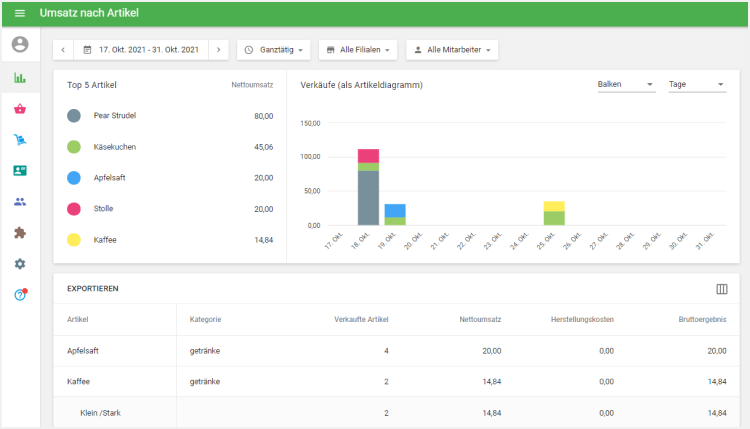The image size is (750, 429).
Task: Expand the Alle Filialen dropdown
Action: (x=357, y=49)
